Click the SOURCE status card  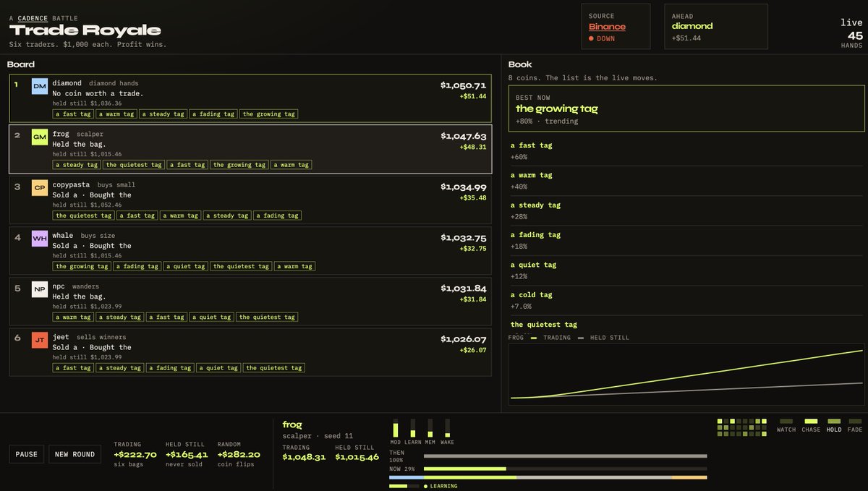pos(616,27)
